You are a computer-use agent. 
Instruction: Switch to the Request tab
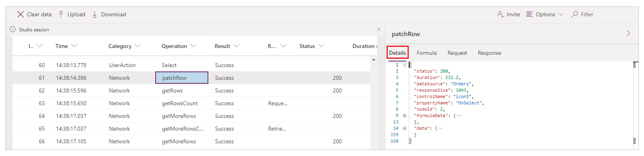pos(457,53)
